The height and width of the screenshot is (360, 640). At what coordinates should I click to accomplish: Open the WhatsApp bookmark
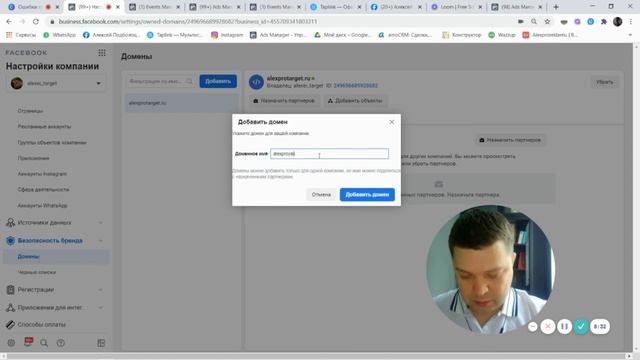coord(60,35)
